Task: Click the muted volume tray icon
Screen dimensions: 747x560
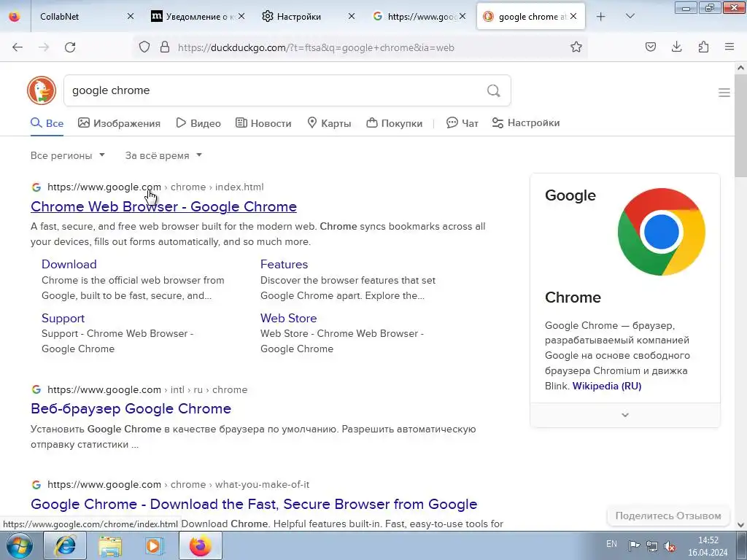Action: 670,546
